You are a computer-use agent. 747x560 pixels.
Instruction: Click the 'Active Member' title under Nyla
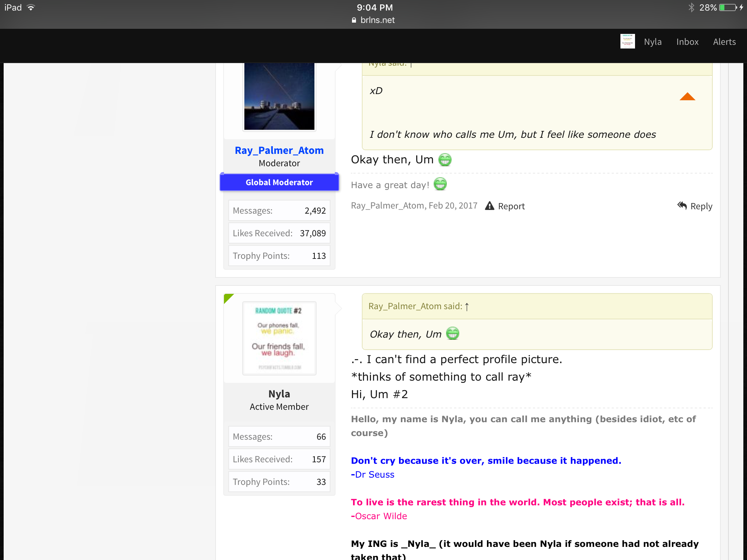(x=279, y=407)
